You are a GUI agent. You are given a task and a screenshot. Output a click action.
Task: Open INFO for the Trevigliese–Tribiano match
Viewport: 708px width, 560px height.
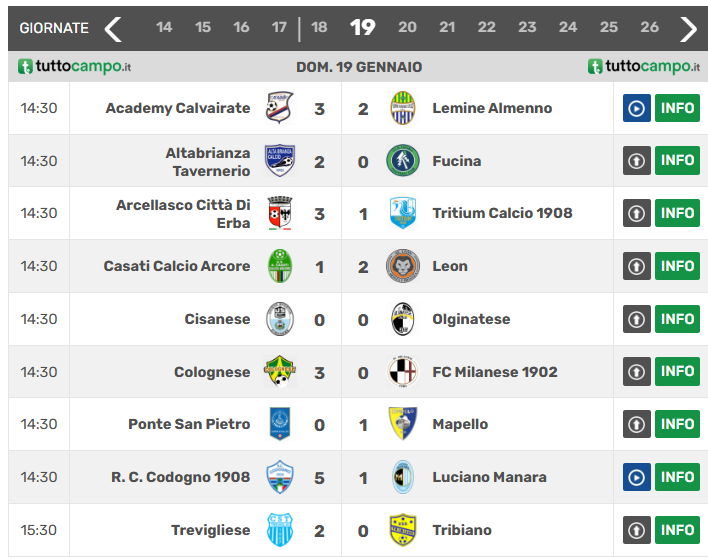(x=677, y=530)
